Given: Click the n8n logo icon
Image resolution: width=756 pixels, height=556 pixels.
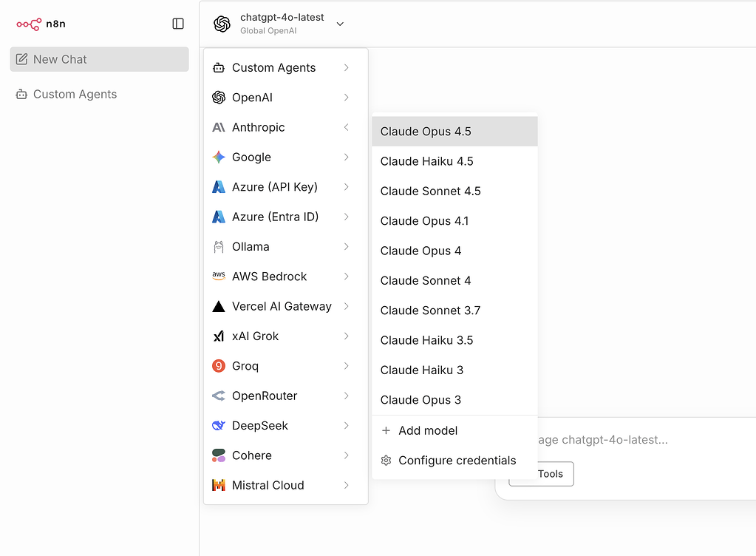Looking at the screenshot, I should [29, 24].
